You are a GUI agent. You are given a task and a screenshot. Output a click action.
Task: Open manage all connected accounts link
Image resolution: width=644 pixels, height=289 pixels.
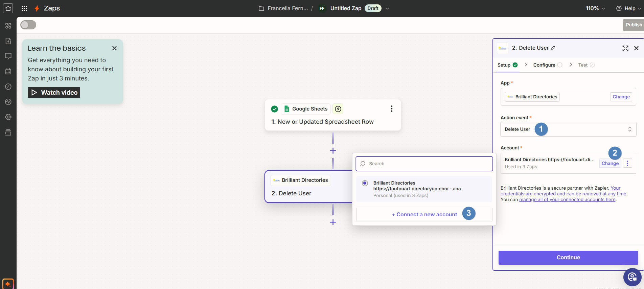click(567, 200)
